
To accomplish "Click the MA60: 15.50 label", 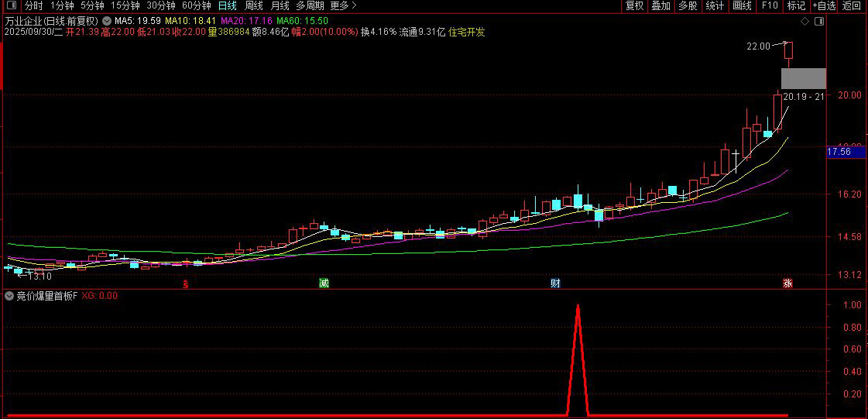I will point(302,21).
